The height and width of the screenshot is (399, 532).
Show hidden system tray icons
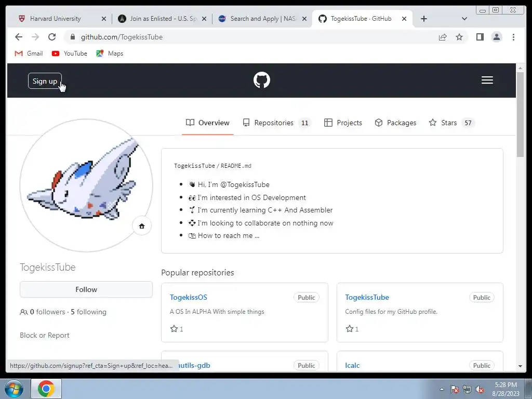(x=442, y=389)
